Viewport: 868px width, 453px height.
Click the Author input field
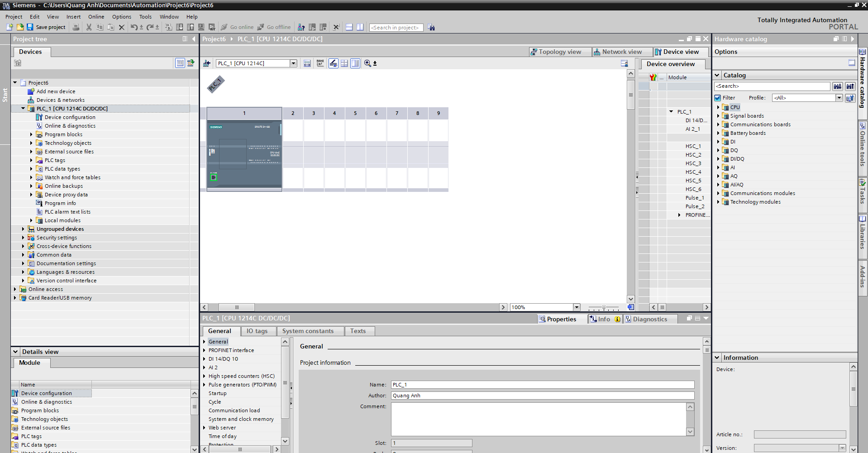[x=542, y=396]
